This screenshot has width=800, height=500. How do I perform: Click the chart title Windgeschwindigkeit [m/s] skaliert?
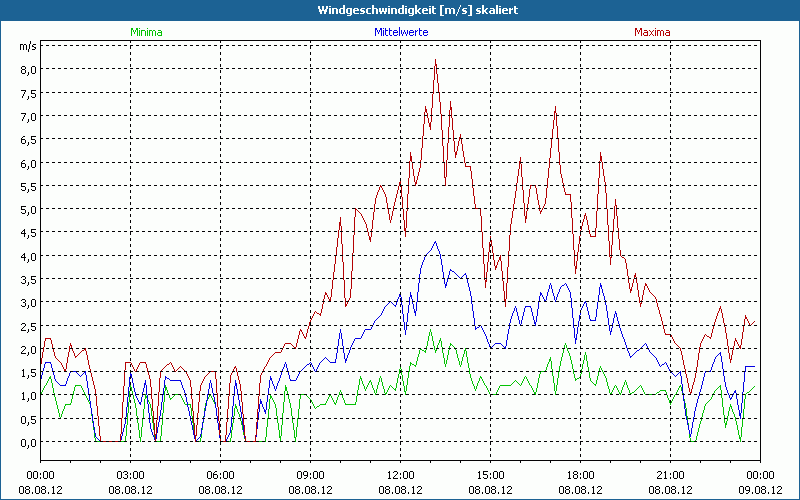(x=418, y=10)
